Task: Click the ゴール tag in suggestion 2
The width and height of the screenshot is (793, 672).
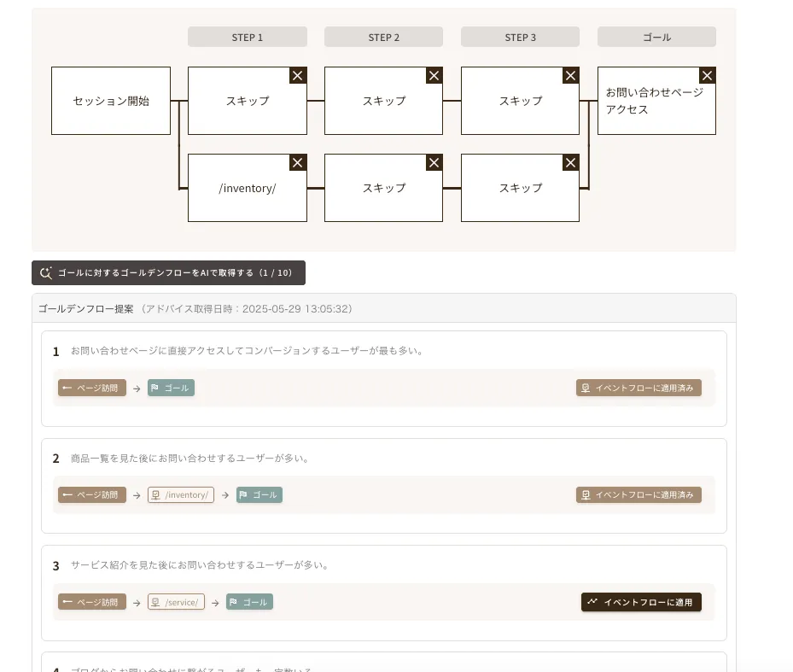Action: pyautogui.click(x=259, y=495)
